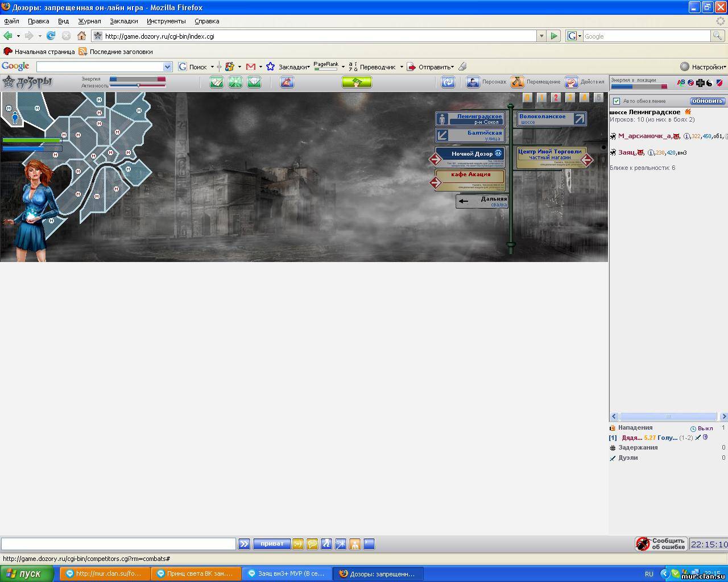Open the address bar URL history dropdown
Screen dimensions: 728x582
point(541,36)
